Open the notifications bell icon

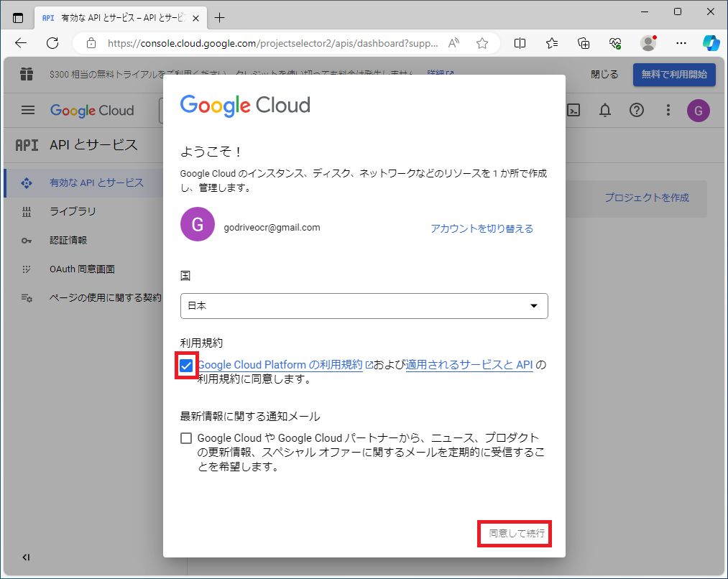pos(605,111)
